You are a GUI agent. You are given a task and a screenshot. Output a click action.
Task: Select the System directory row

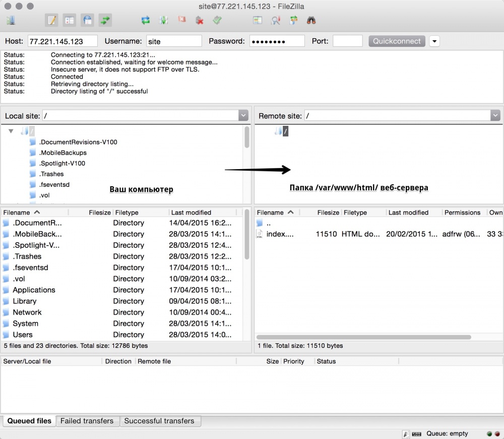click(122, 323)
